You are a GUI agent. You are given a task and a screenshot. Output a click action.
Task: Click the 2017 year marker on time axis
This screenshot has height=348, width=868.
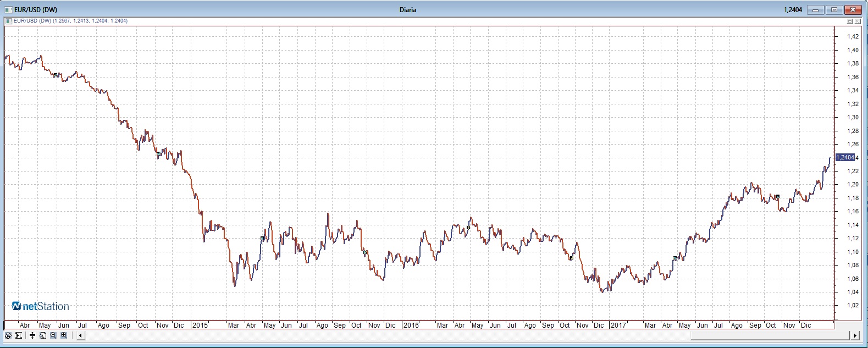point(618,325)
